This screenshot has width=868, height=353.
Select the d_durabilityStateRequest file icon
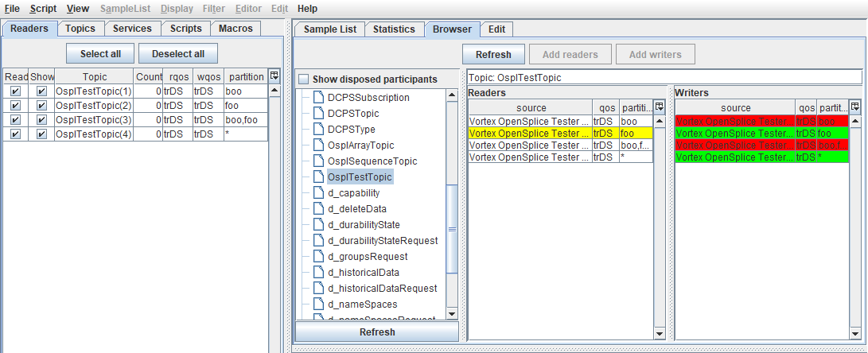coord(318,241)
